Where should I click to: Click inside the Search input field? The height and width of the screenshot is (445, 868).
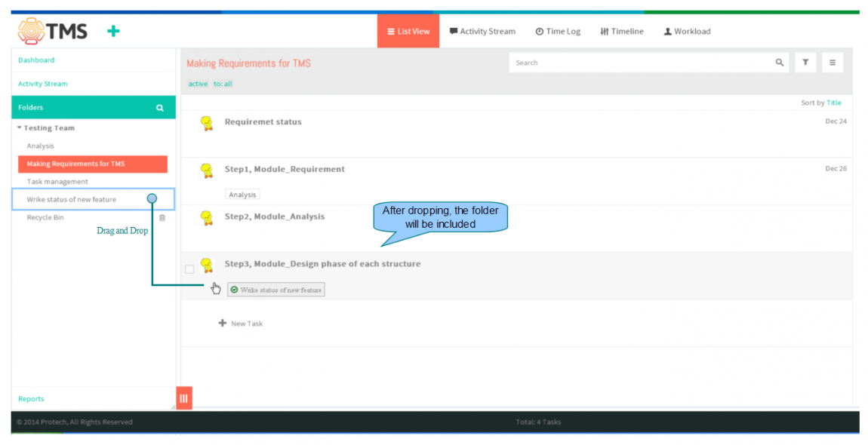(642, 63)
